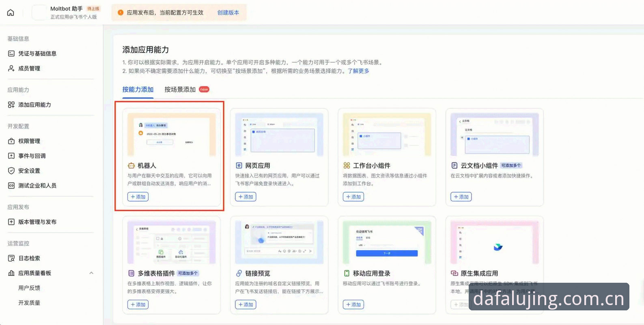Viewport: 644px width, 325px height.
Task: Add the 工作台小组件 capability
Action: pos(353,197)
